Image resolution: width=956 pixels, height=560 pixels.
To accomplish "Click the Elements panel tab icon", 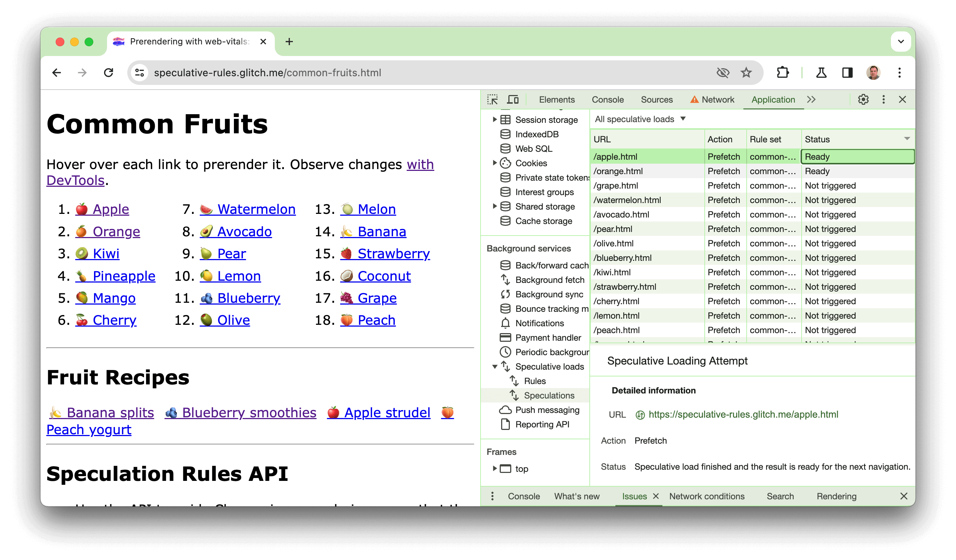I will pyautogui.click(x=558, y=99).
